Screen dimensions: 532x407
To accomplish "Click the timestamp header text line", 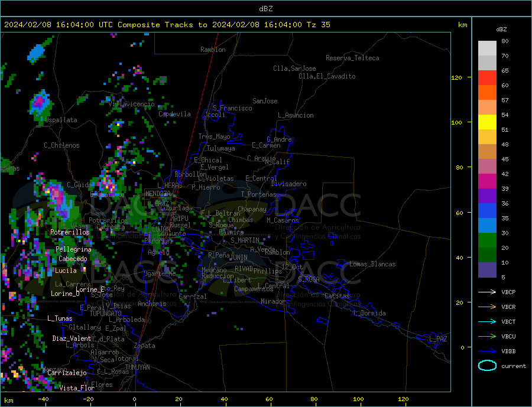I will (167, 25).
